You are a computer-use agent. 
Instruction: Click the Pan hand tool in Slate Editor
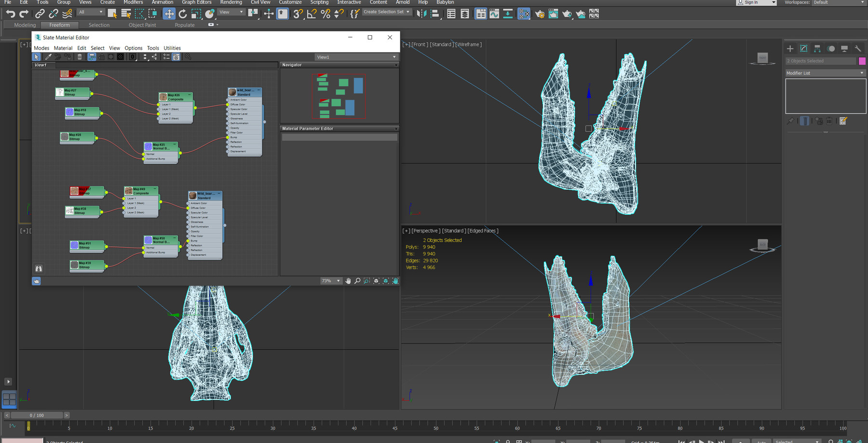click(348, 281)
